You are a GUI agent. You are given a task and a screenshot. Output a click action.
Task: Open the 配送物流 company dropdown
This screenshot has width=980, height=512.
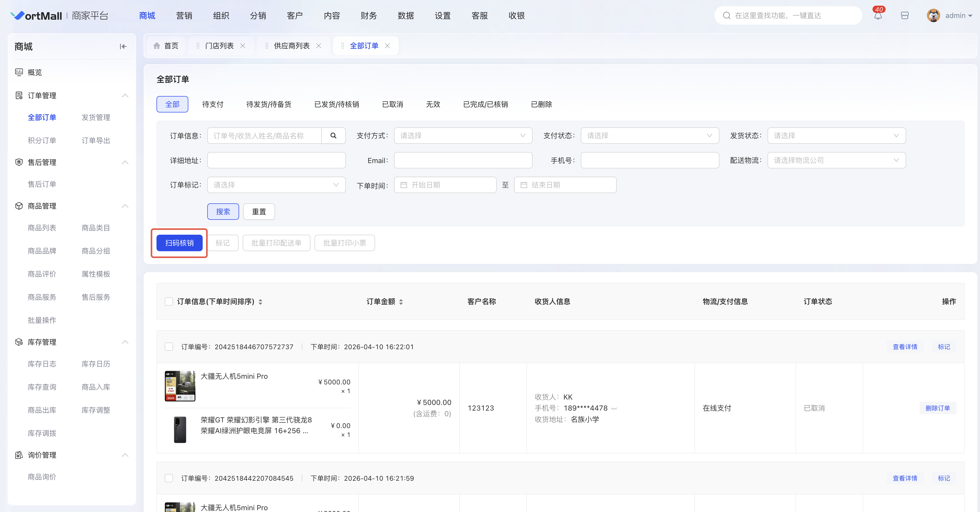836,160
